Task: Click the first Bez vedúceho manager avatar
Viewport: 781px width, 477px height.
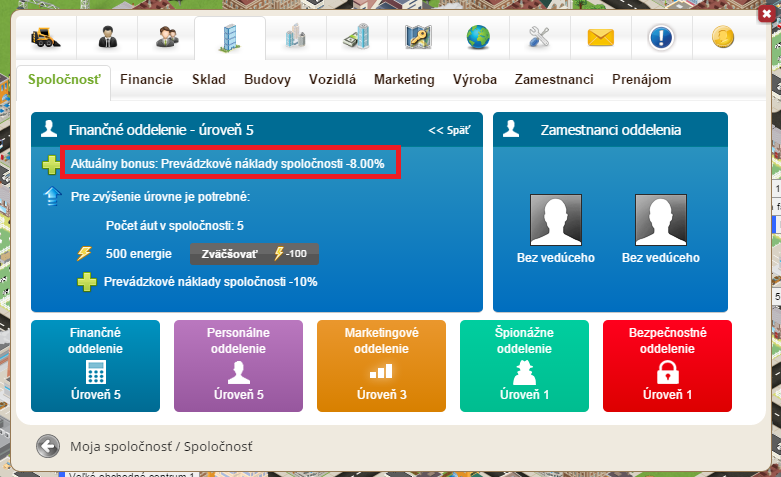Action: 556,220
